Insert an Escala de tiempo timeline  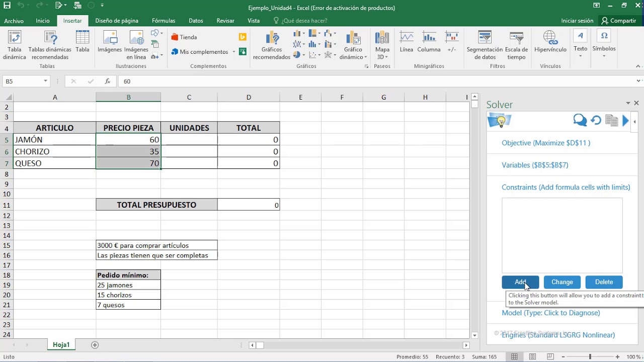pyautogui.click(x=517, y=45)
